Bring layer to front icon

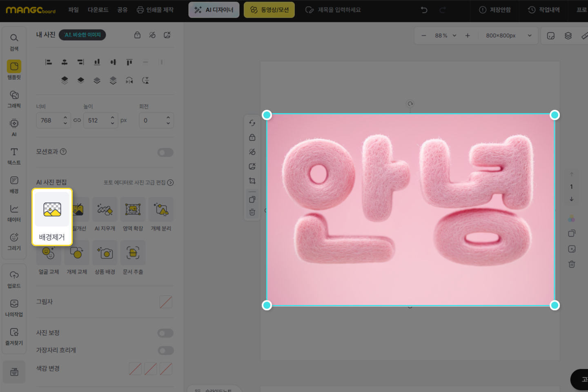point(65,80)
